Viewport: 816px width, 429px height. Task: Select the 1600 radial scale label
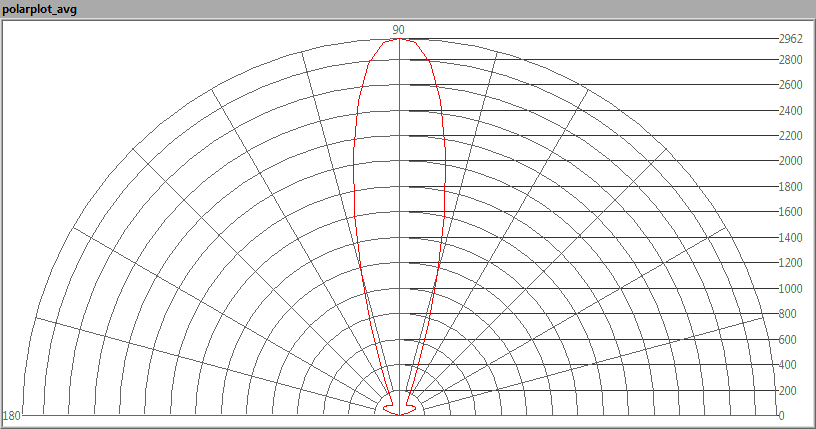coord(790,212)
